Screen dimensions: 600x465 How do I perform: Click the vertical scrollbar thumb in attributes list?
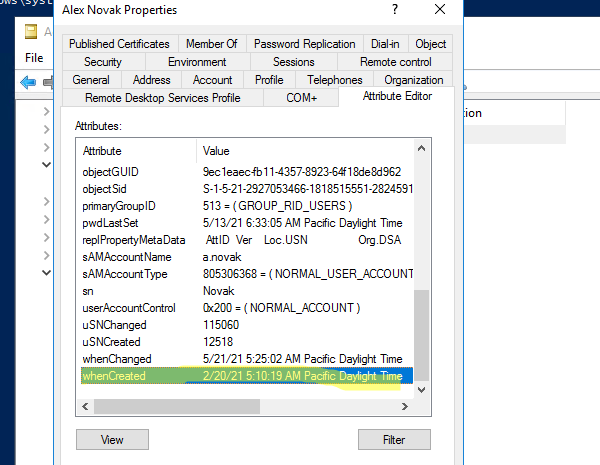(421, 335)
